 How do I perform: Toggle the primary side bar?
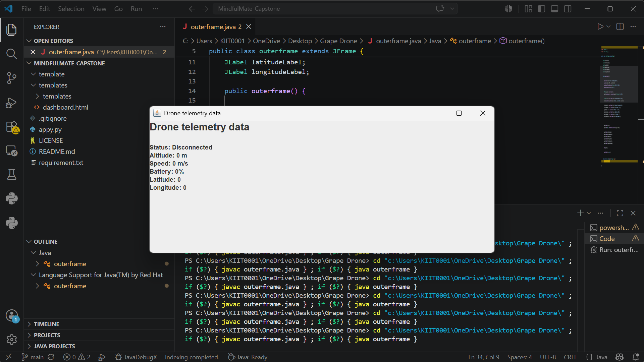point(541,9)
